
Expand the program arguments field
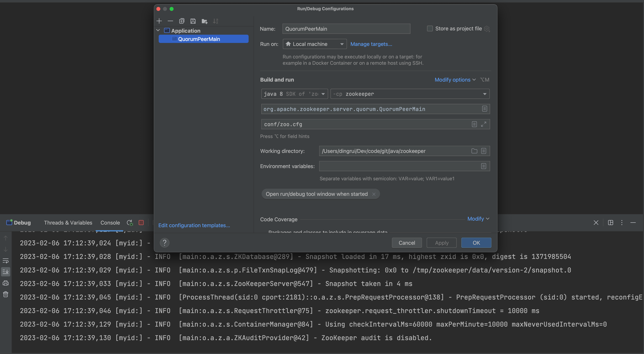pyautogui.click(x=484, y=124)
